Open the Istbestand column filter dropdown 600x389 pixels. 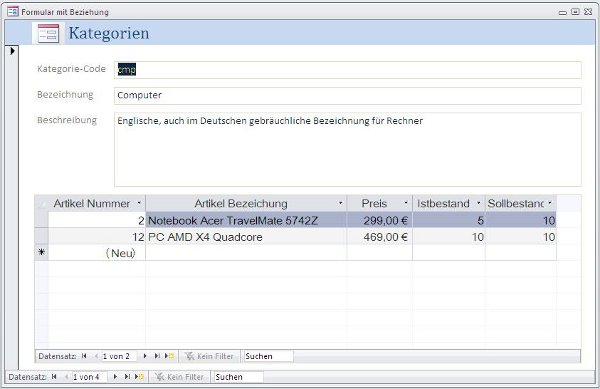[x=478, y=203]
